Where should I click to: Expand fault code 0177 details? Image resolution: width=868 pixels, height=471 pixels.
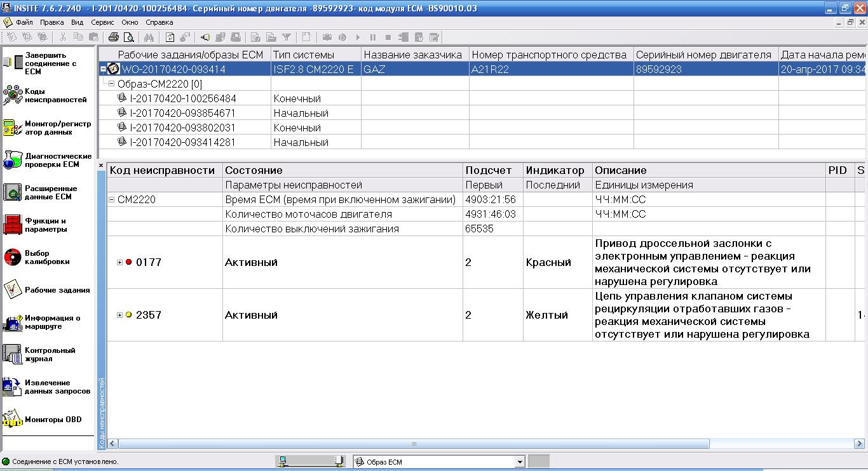pos(119,262)
